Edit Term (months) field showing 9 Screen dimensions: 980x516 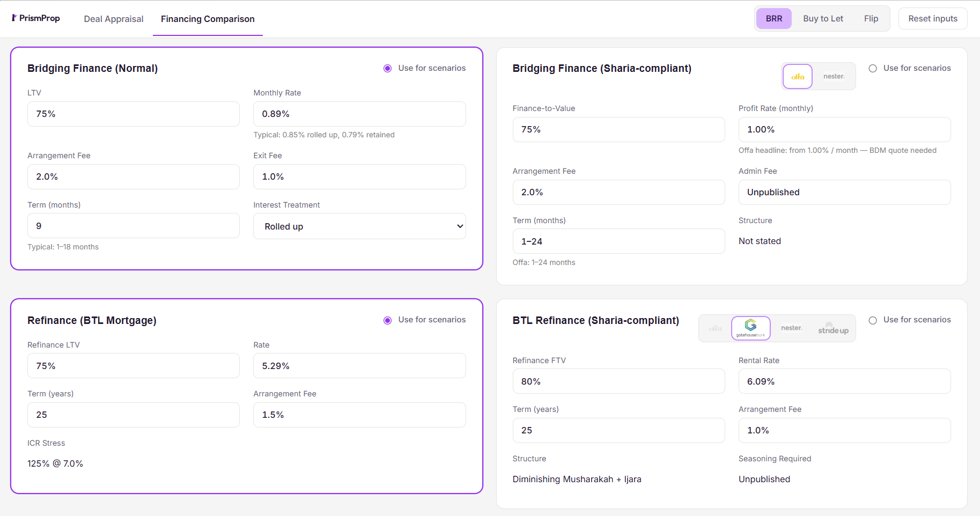click(134, 226)
